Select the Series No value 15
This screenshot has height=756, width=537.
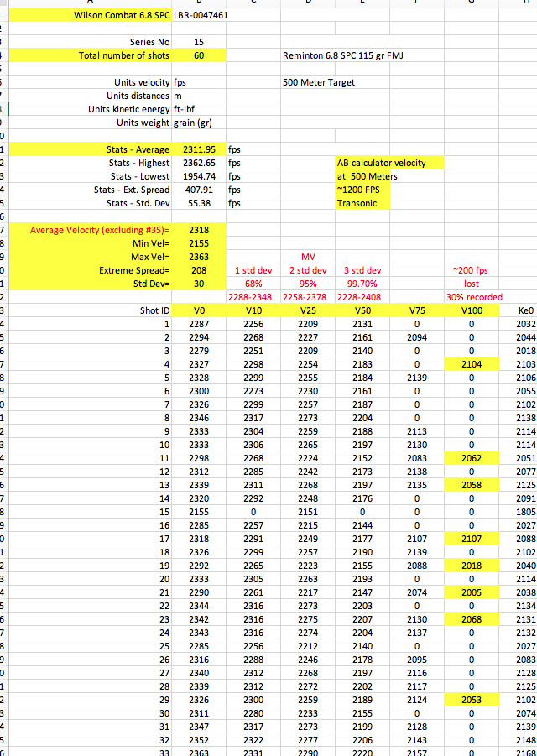(199, 42)
